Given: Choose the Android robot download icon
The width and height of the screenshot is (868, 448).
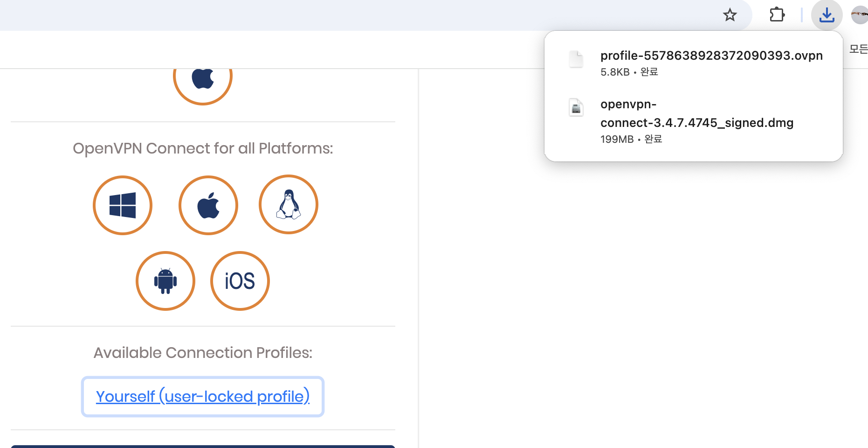Looking at the screenshot, I should pyautogui.click(x=165, y=281).
